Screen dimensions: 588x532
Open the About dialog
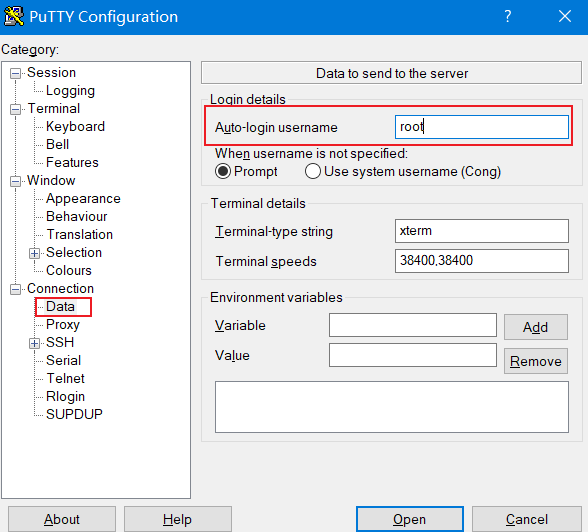coord(62,519)
